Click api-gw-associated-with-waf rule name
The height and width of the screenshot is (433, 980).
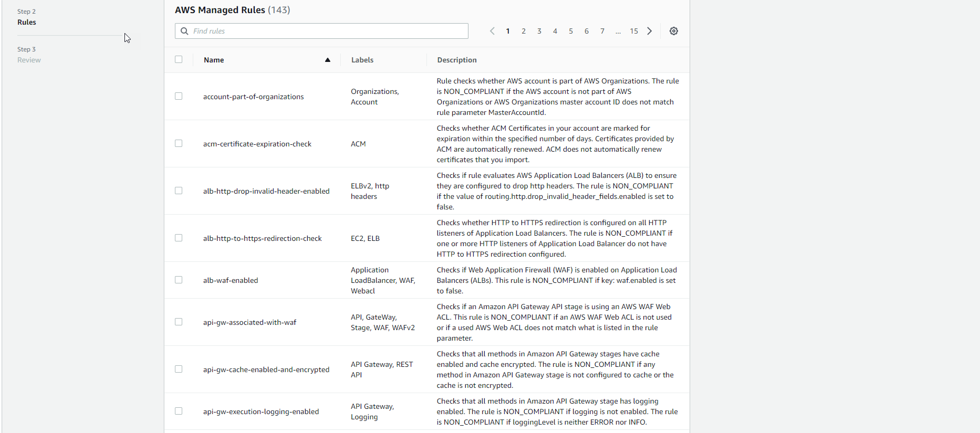[250, 322]
